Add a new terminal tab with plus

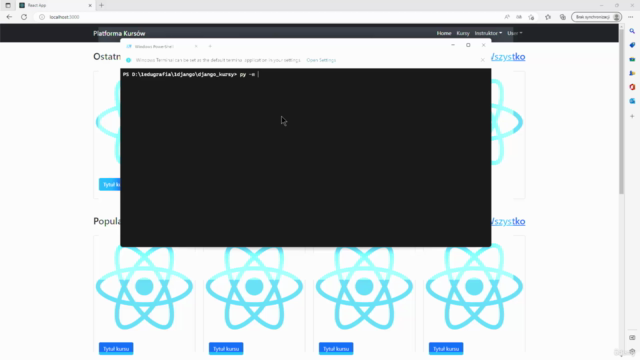[210, 47]
